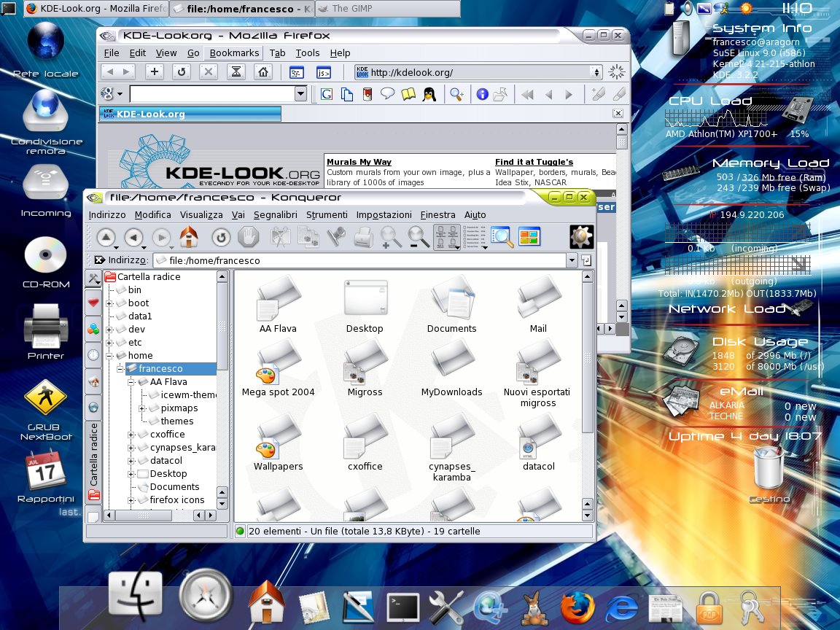Screen dimensions: 840x630
Task: Click the Konqueror sidebar heart bookmarks icon
Action: pos(93,303)
